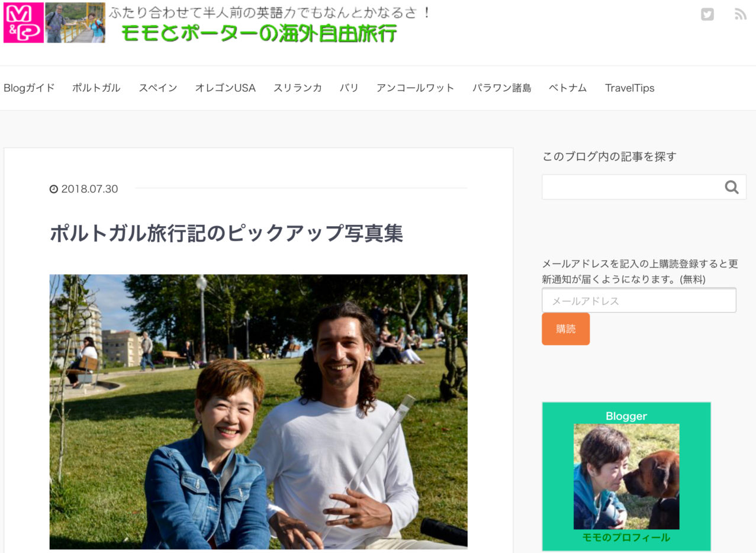Select the バリ menu item

click(349, 88)
